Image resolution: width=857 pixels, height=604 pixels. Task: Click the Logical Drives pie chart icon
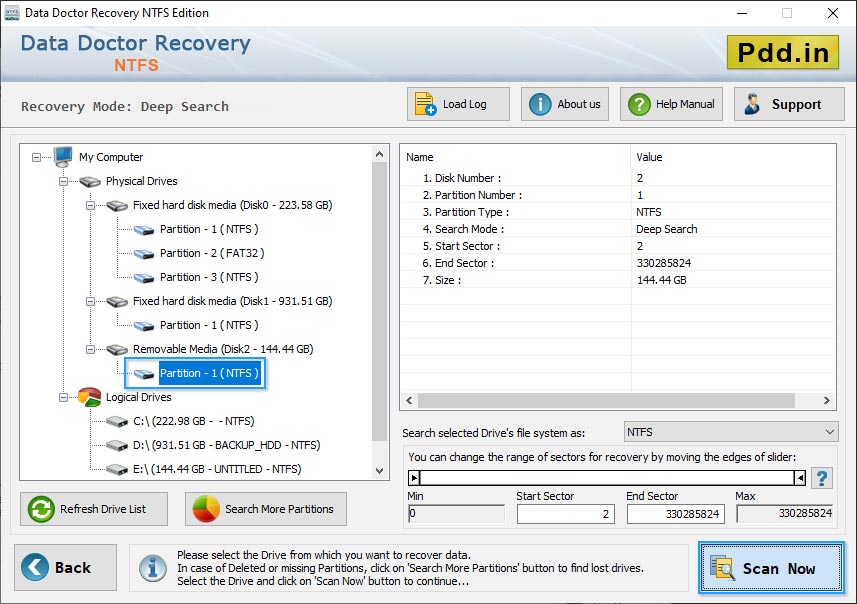point(90,397)
